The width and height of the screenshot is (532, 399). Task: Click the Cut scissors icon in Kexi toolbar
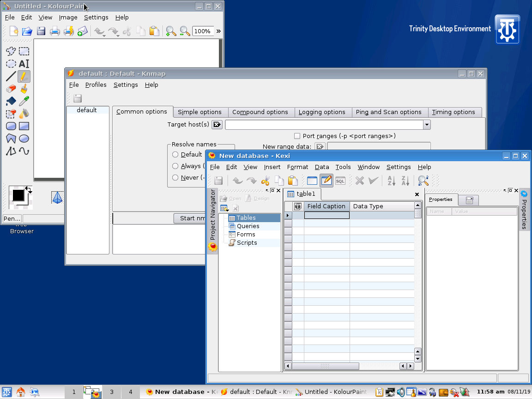point(265,181)
